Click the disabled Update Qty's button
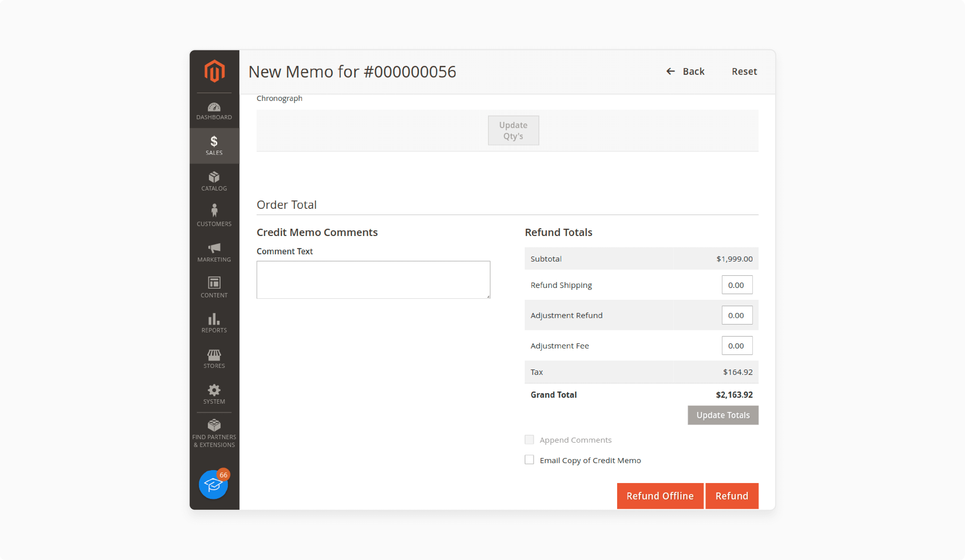The image size is (965, 560). coord(513,131)
